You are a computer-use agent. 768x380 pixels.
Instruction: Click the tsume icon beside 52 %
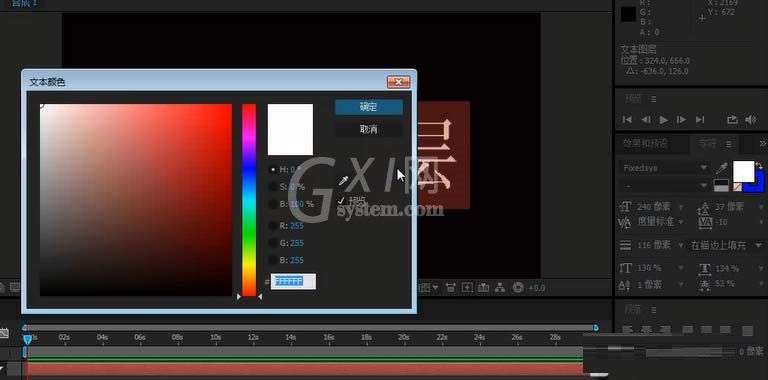(704, 284)
